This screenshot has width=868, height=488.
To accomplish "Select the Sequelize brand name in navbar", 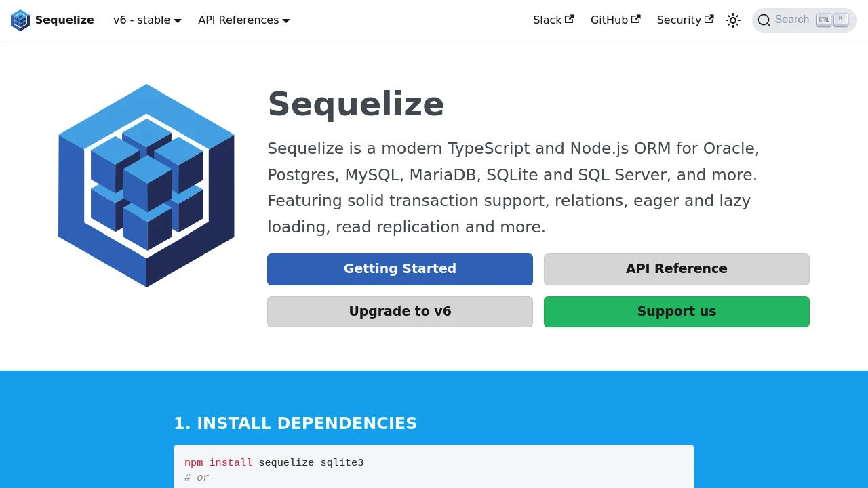I will (x=64, y=20).
